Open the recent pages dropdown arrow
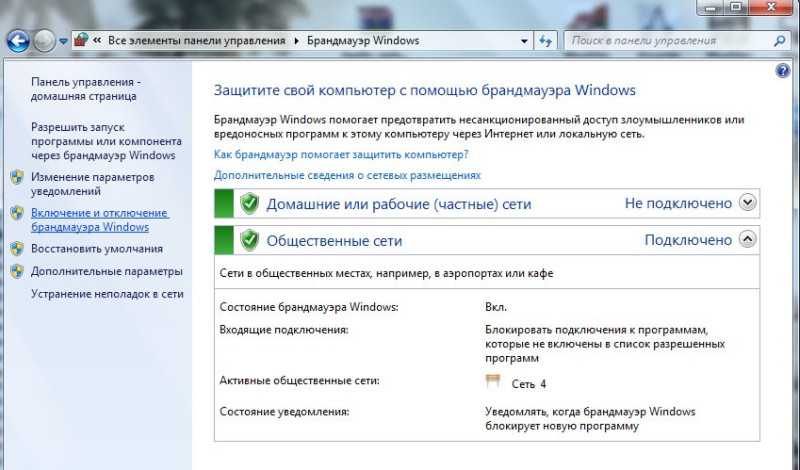800x470 pixels. tap(63, 41)
